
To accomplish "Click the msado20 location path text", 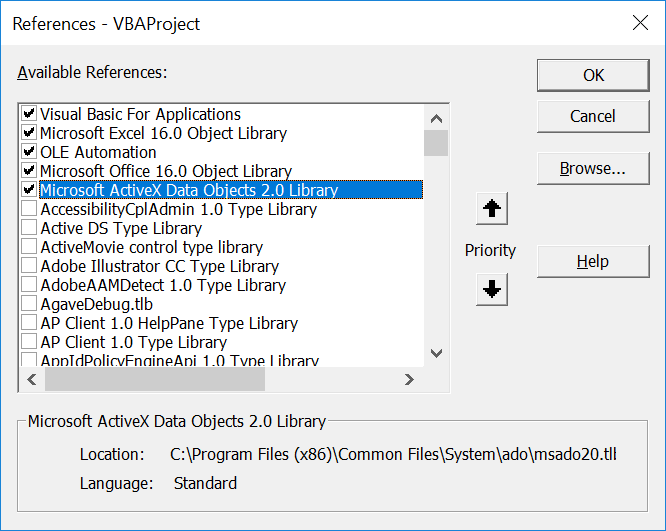I will [x=393, y=455].
